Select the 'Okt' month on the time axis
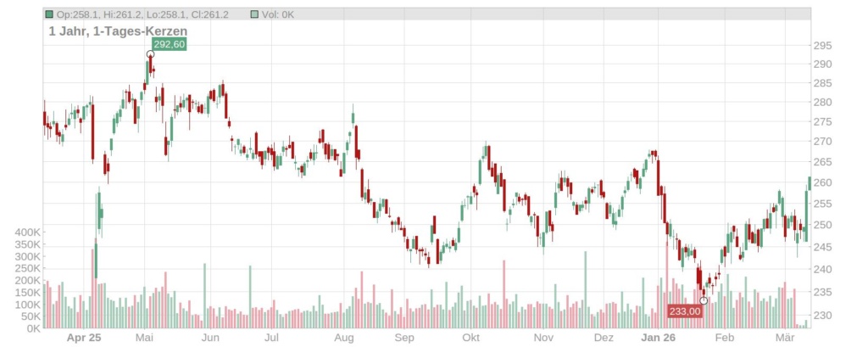868x347 pixels. pyautogui.click(x=470, y=338)
